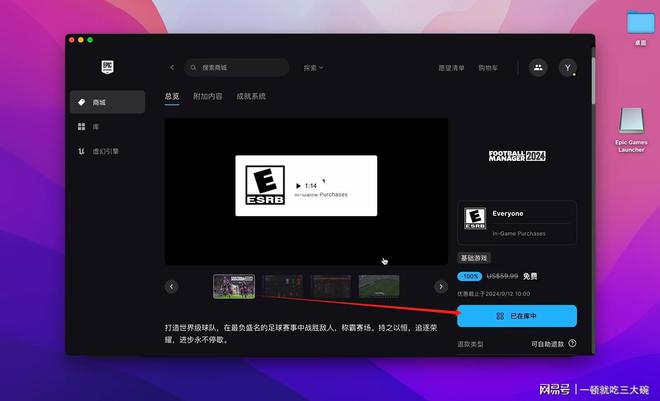Click the Football Manager 2024 logo
Viewport: 660px width, 401px height.
point(517,156)
